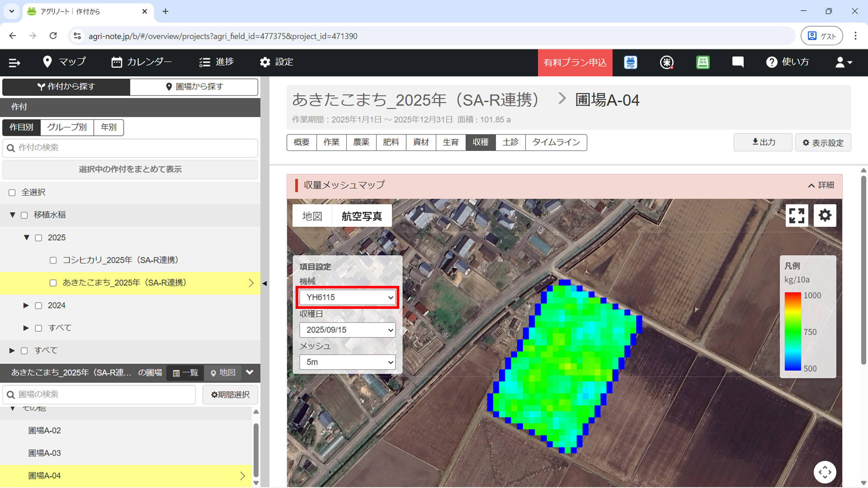
Task: Open the 農薬 tab
Action: point(361,142)
